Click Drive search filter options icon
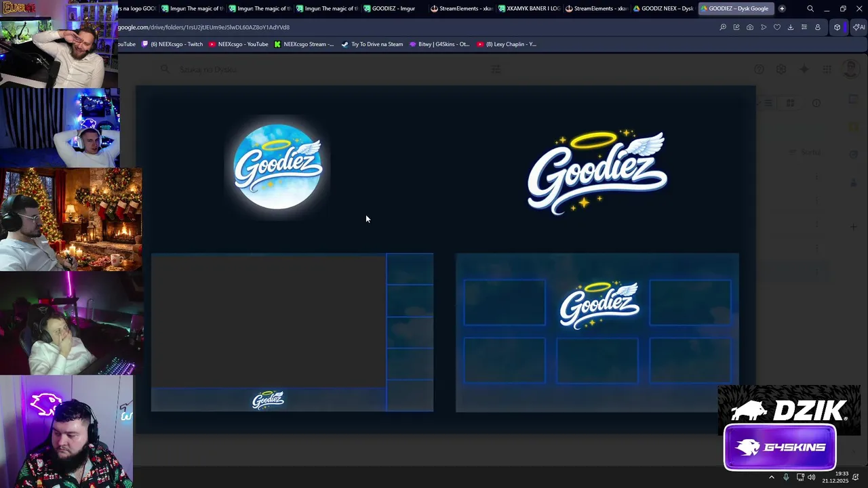Screen dimensions: 868x488 [x=496, y=69]
